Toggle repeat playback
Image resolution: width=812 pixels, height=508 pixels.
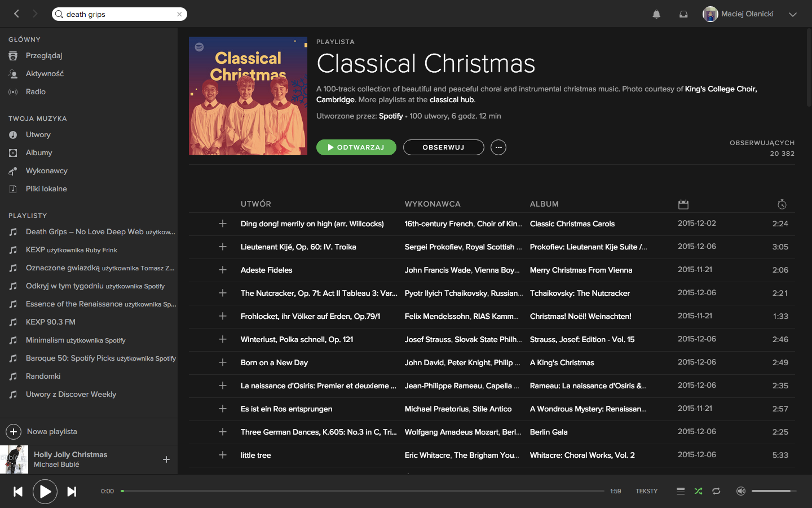click(716, 491)
